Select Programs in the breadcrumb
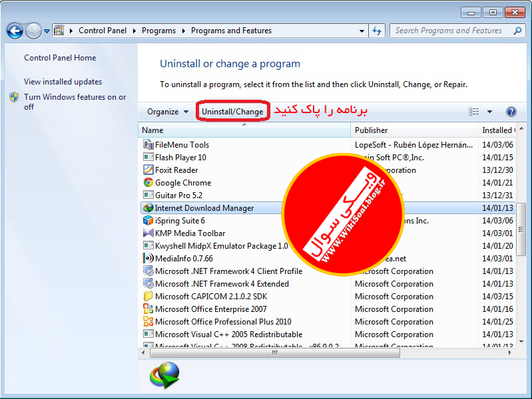Screen dimensions: 532x399 pos(158,31)
